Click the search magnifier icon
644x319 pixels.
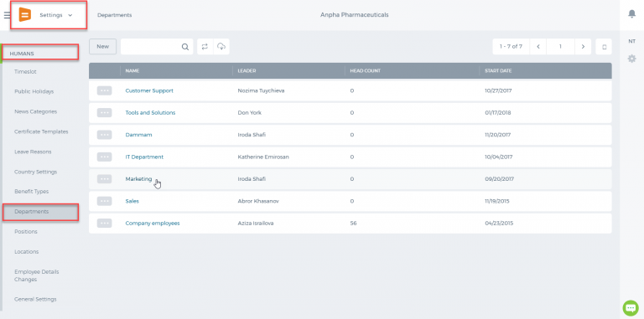(185, 47)
